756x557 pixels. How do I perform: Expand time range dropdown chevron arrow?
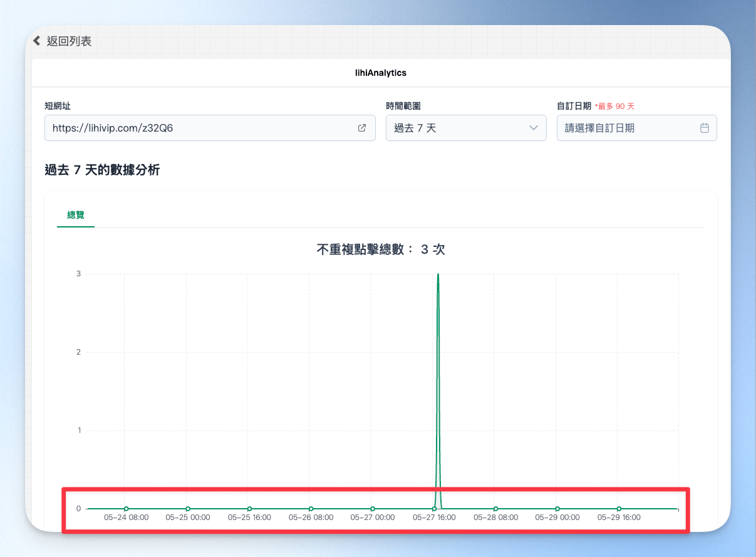[534, 128]
